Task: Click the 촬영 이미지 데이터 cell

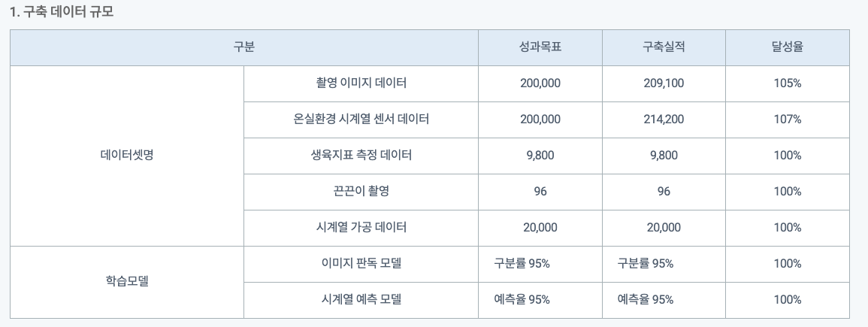Action: point(361,83)
